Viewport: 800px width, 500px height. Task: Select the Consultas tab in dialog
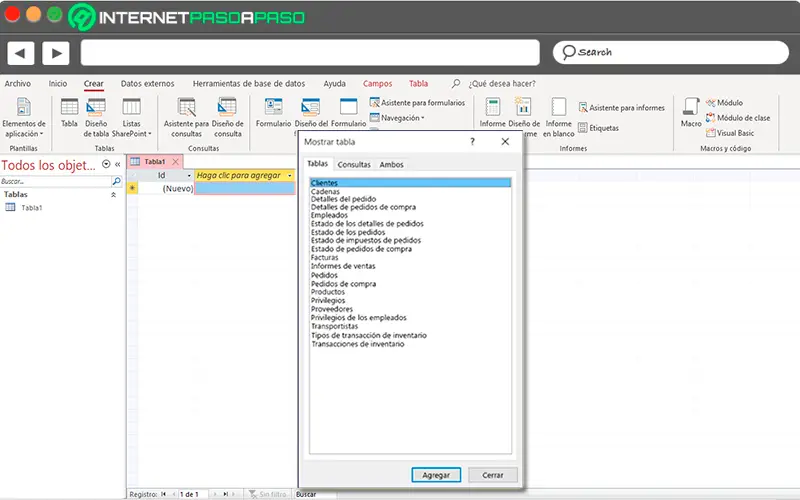(354, 164)
